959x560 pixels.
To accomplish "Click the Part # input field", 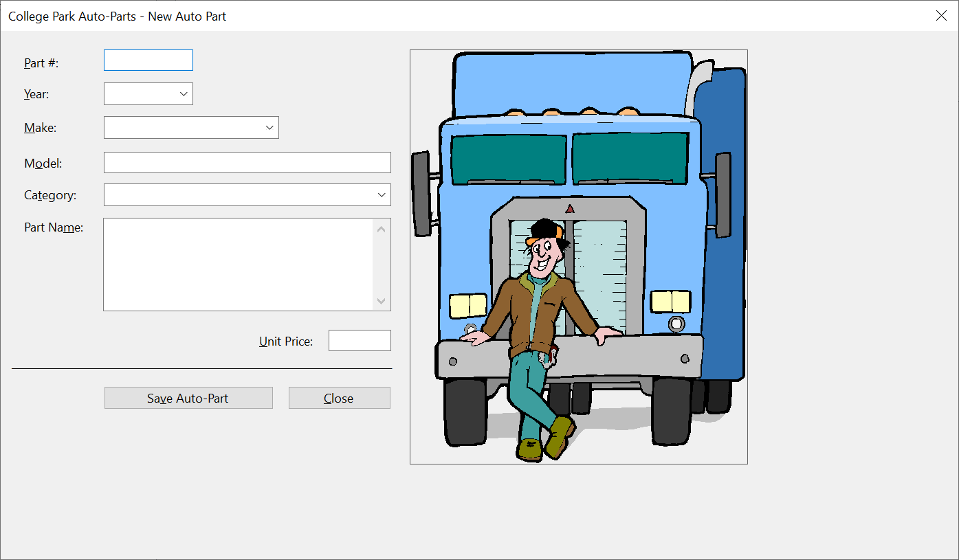I will click(148, 60).
